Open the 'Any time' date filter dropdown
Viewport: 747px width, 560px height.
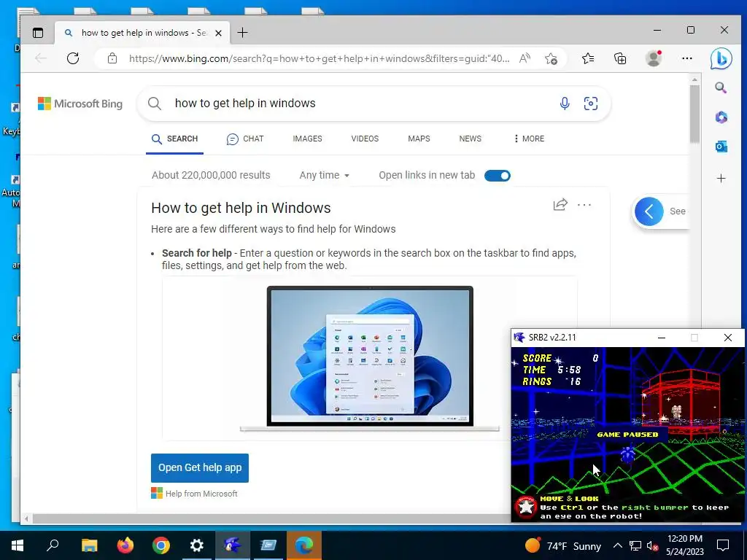click(325, 175)
